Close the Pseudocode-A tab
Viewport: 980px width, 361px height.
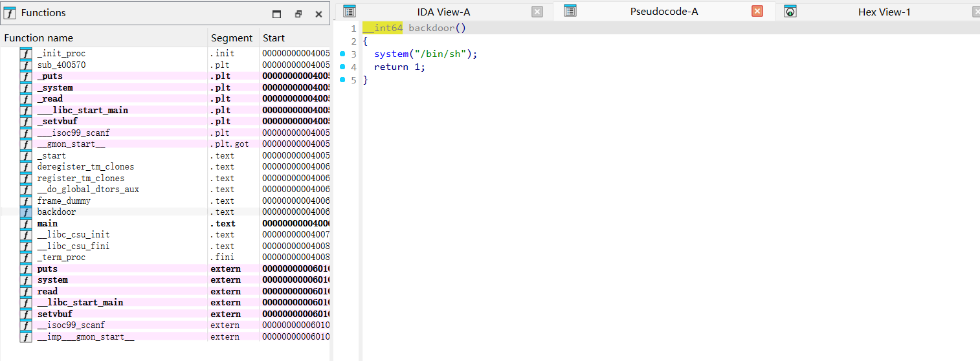(757, 11)
